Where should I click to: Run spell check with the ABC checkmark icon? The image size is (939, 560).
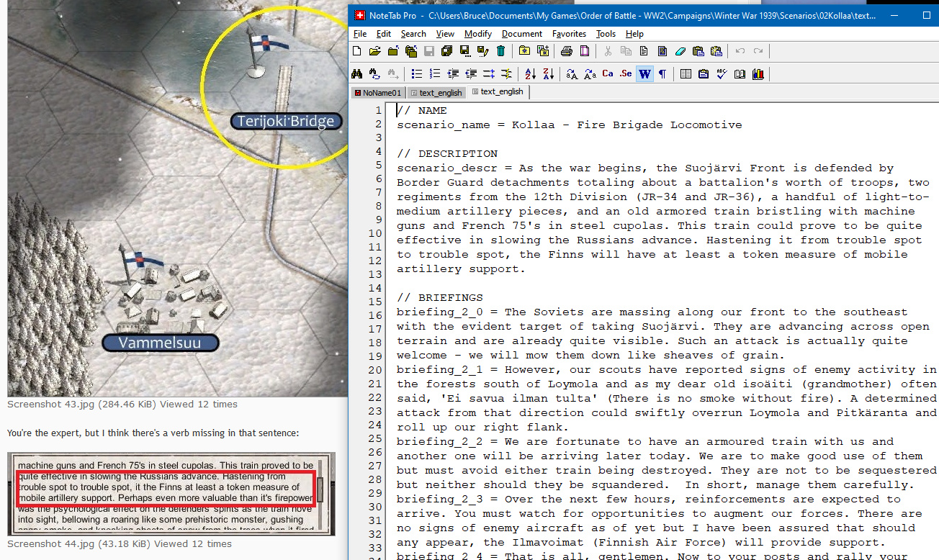[722, 73]
